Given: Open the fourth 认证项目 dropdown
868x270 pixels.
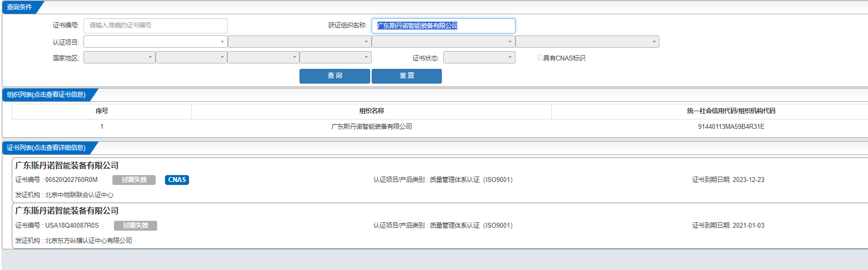Looking at the screenshot, I should [x=587, y=42].
